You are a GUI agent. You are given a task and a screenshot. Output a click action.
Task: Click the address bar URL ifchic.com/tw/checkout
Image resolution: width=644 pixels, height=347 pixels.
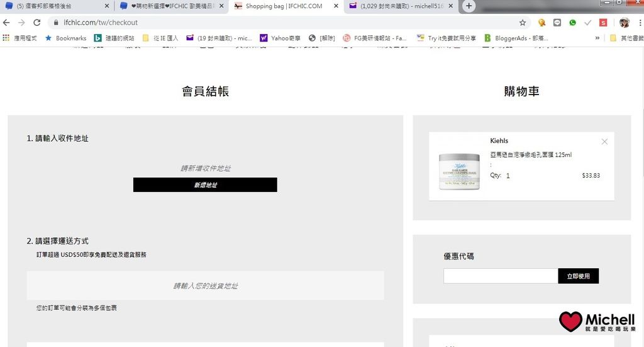[x=101, y=23]
